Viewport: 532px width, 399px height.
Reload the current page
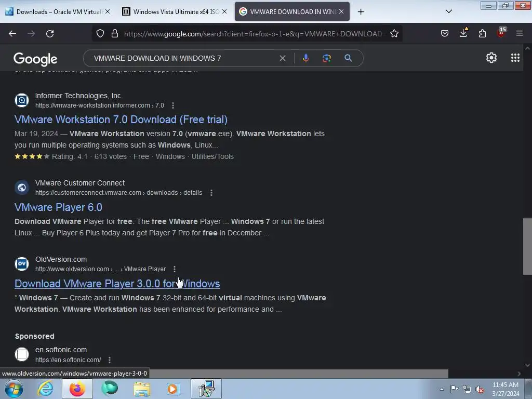click(x=50, y=34)
